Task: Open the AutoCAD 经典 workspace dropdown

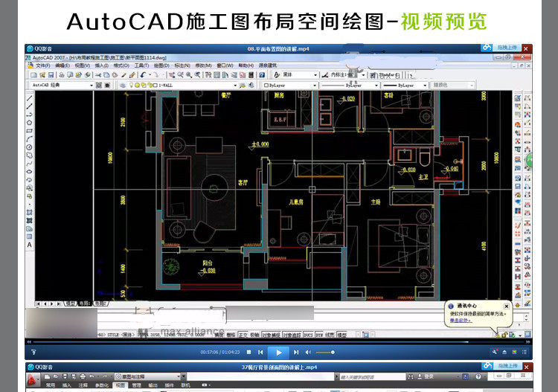Action: [x=61, y=86]
